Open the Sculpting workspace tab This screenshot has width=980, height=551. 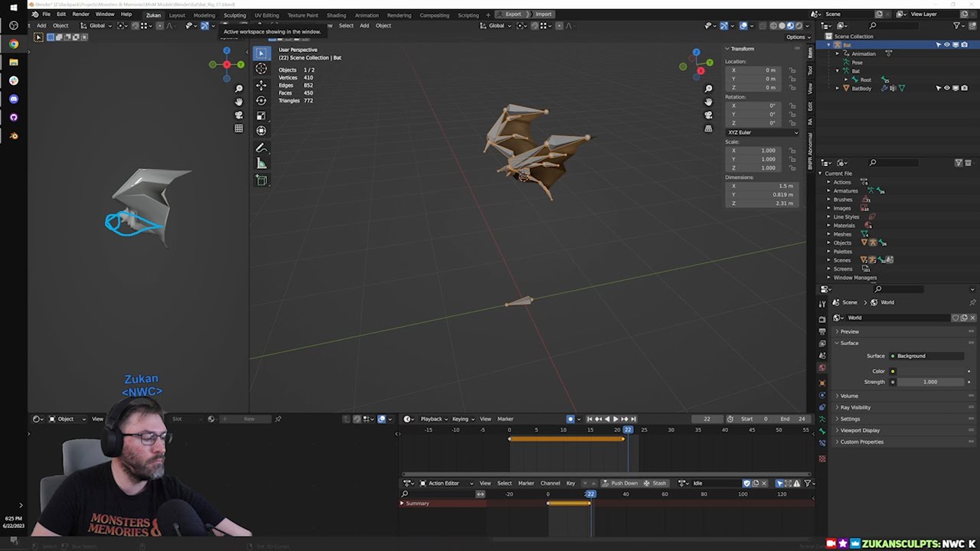click(x=234, y=15)
